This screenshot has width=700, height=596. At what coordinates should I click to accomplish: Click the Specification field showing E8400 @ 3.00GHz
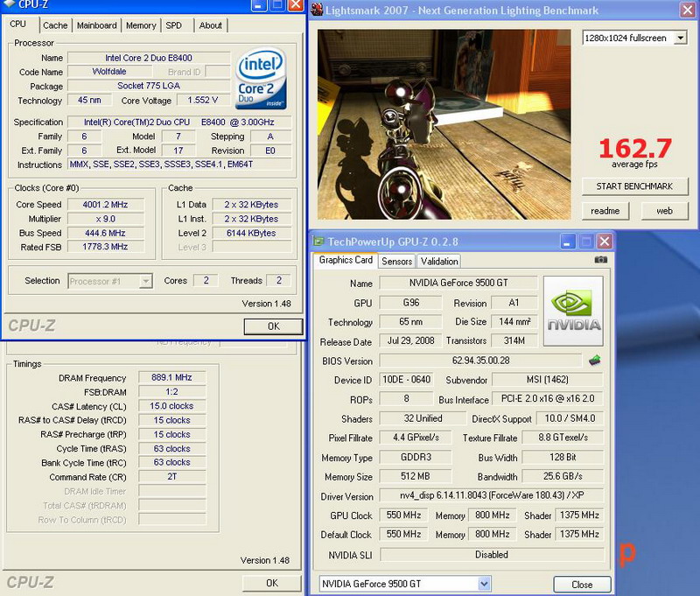(x=179, y=122)
